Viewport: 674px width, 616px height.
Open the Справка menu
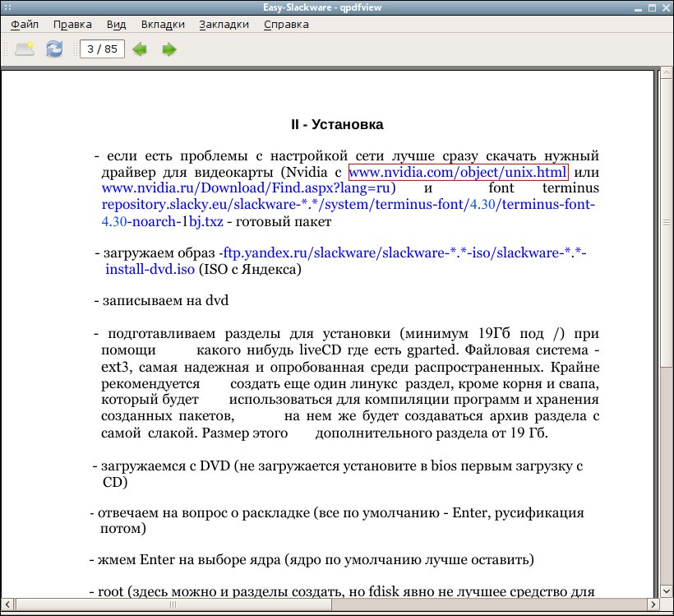[x=286, y=25]
